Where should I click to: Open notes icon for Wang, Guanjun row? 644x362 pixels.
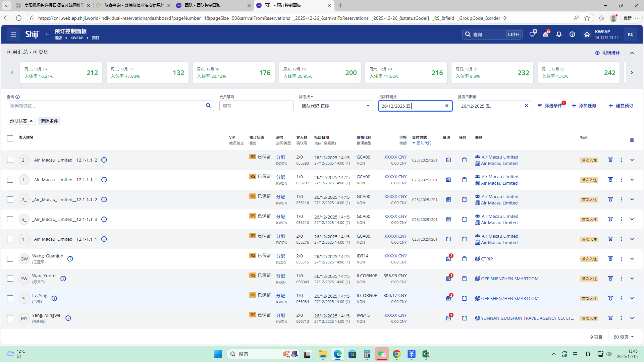pos(448,259)
